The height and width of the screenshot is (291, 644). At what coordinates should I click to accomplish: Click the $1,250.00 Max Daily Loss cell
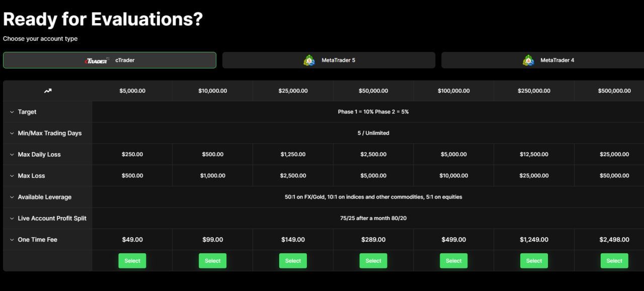293,155
